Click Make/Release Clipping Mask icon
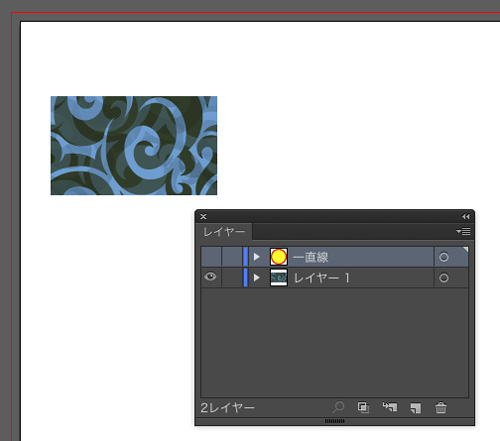This screenshot has width=500, height=441. pos(363,407)
